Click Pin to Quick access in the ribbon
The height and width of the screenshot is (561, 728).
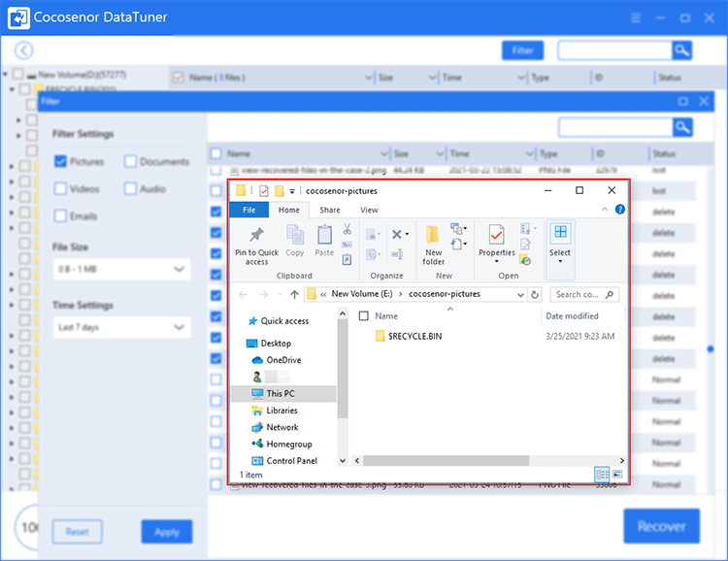click(257, 247)
